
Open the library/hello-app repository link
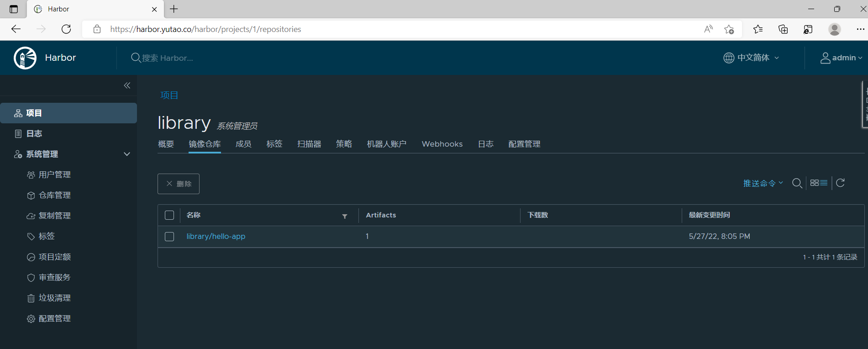coord(216,236)
